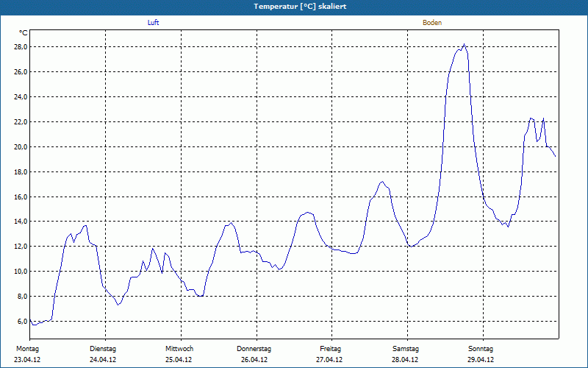The height and width of the screenshot is (368, 588).
Task: Click the 'Luft' legend label
Action: (153, 23)
